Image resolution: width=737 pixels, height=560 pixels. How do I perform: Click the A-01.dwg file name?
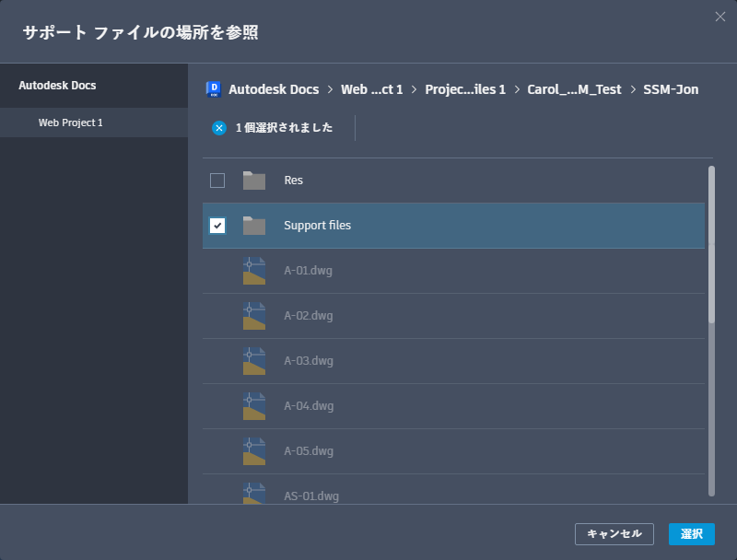coord(308,271)
